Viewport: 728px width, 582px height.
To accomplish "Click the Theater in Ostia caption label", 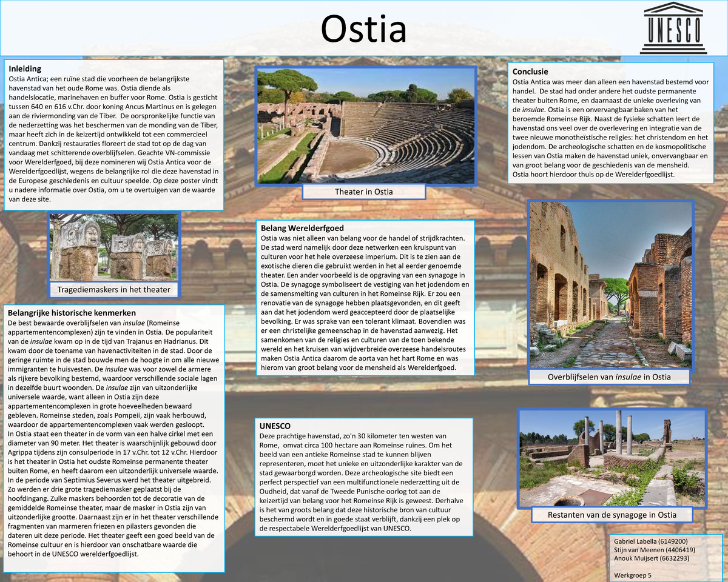I will pos(363,192).
